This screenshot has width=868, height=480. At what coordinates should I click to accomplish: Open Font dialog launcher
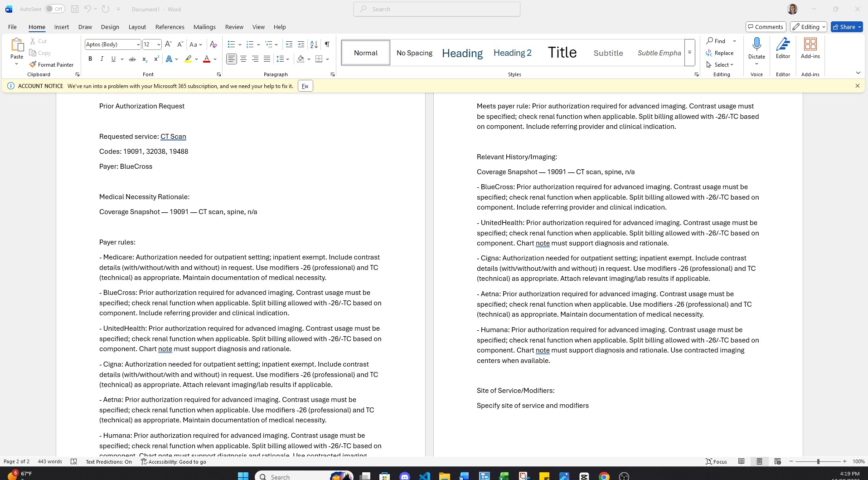pyautogui.click(x=219, y=74)
